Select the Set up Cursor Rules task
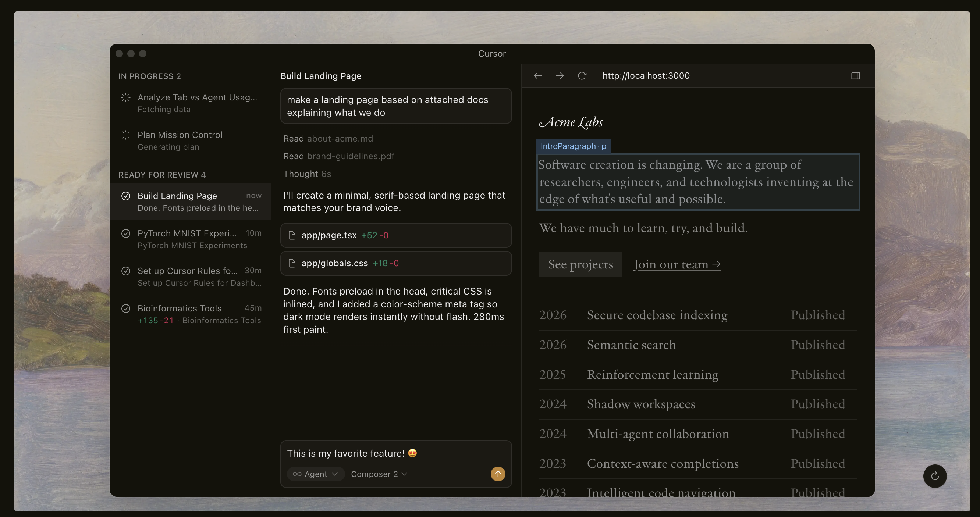 point(190,277)
